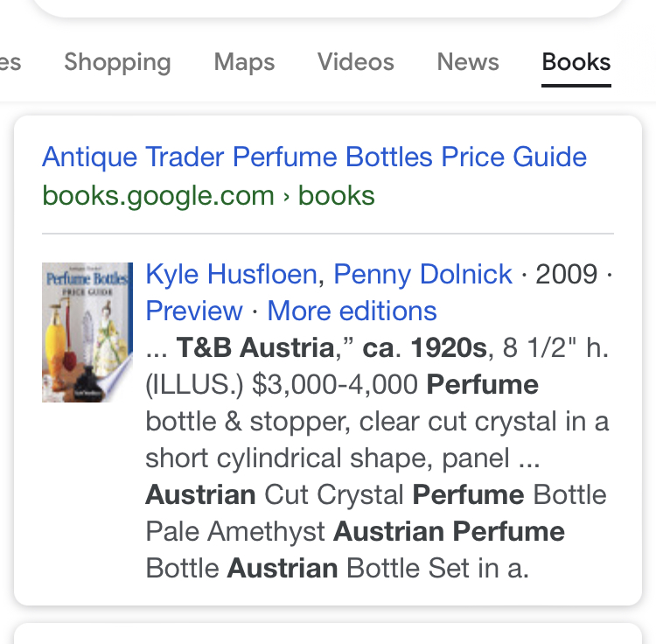656x644 pixels.
Task: Open the More editions link
Action: 352,311
